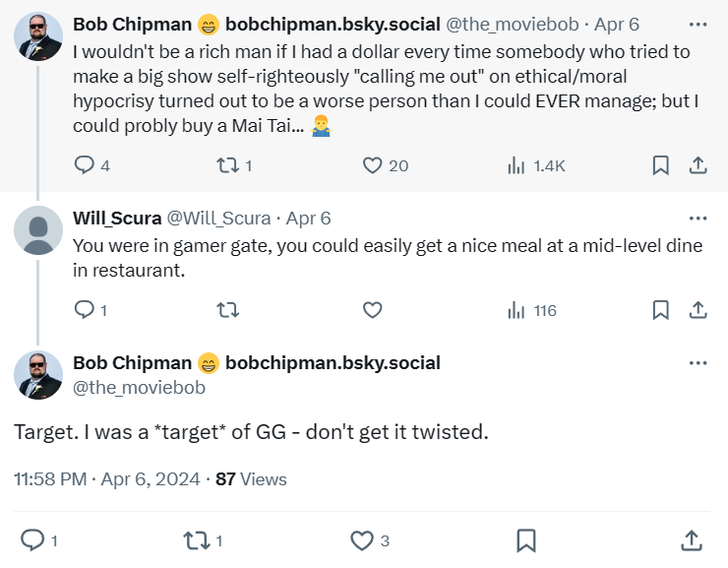Open Will_Scura's default avatar picture
The image size is (728, 568).
click(38, 230)
